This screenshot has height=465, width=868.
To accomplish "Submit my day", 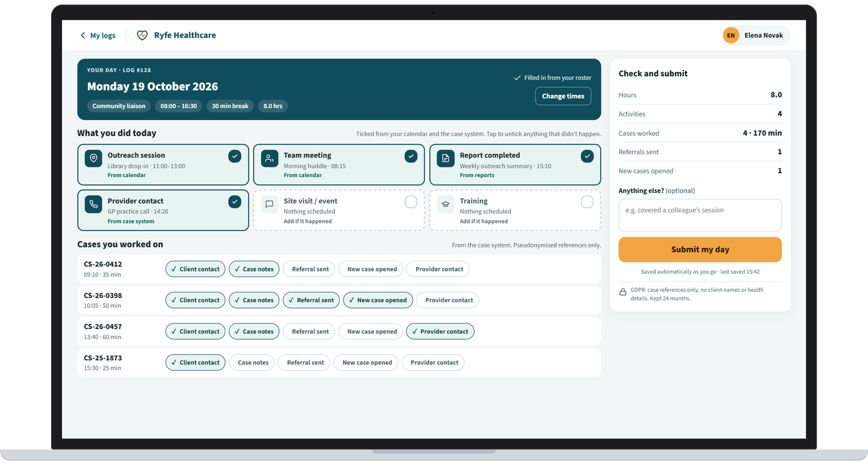I will click(700, 250).
